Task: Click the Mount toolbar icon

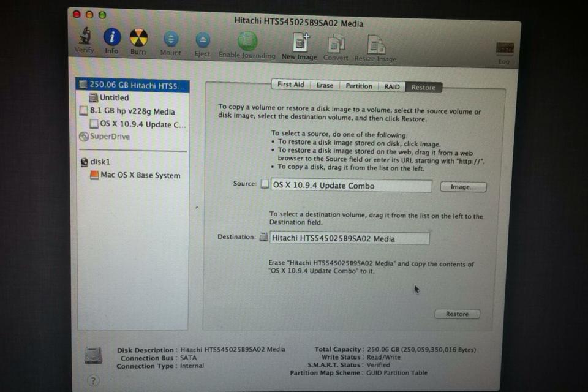Action: point(171,39)
